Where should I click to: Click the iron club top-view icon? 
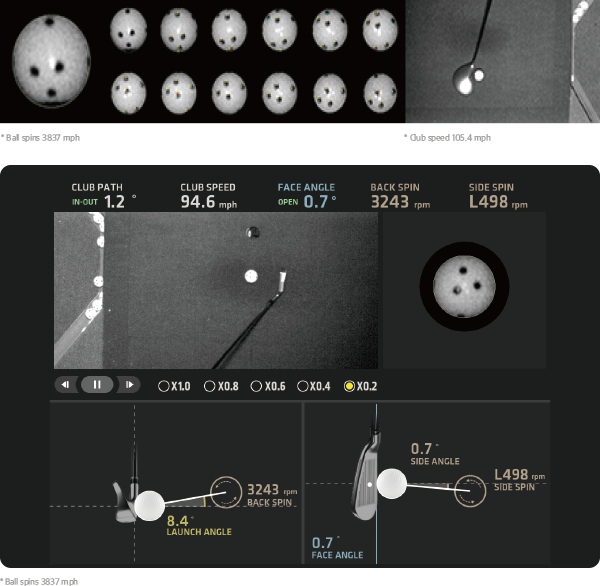click(x=365, y=467)
